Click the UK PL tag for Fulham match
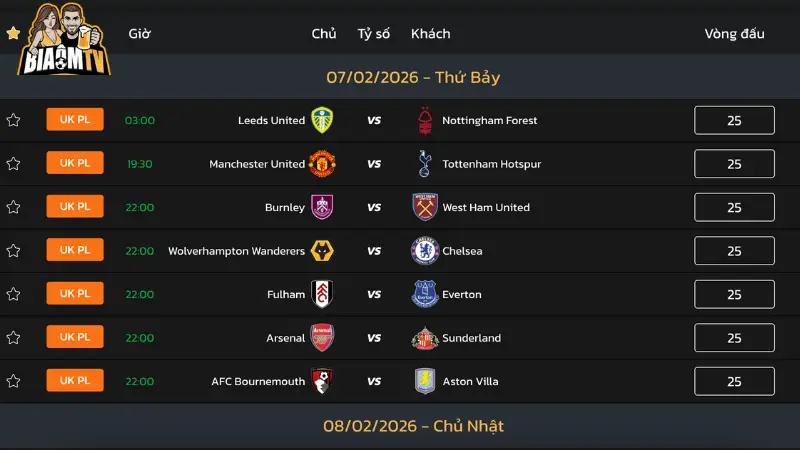This screenshot has height=450, width=800. click(75, 293)
